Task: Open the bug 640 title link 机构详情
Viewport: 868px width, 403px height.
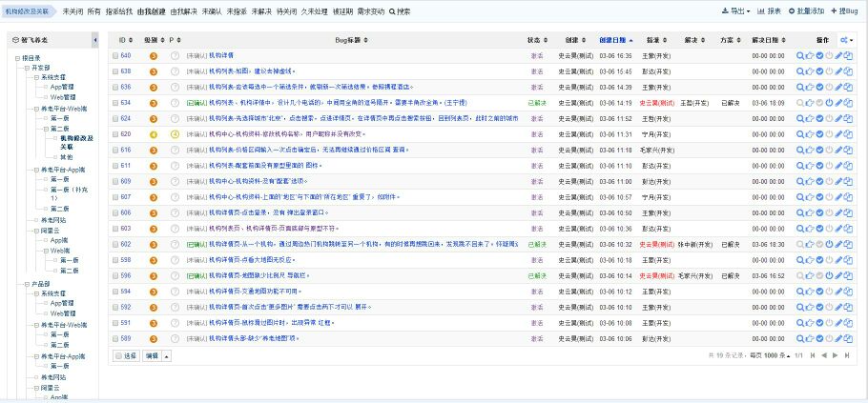Action: tap(220, 56)
